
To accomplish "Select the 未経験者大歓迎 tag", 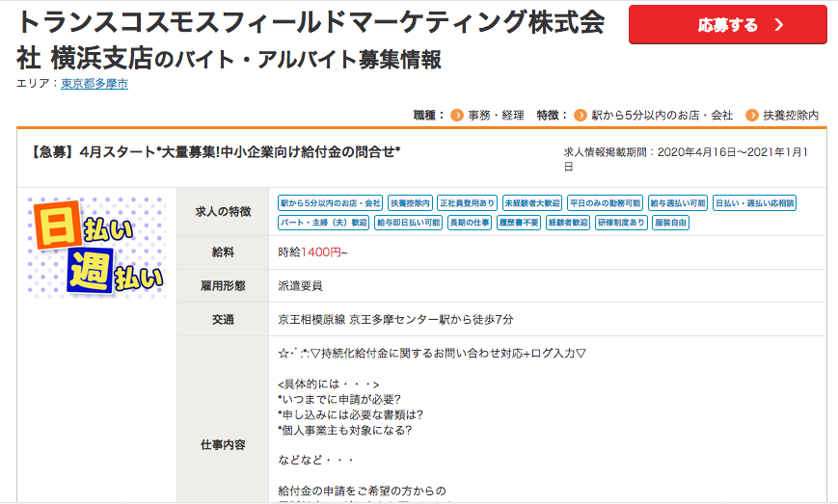I will [532, 203].
